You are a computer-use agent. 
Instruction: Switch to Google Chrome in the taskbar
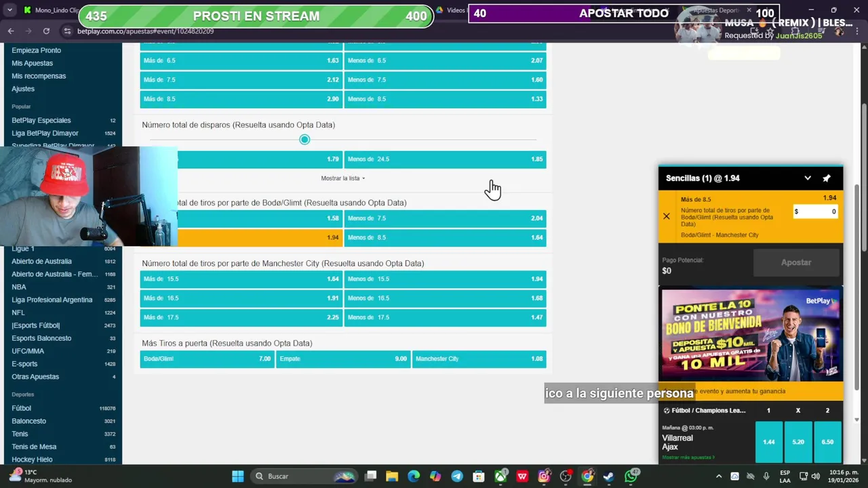[x=587, y=476]
